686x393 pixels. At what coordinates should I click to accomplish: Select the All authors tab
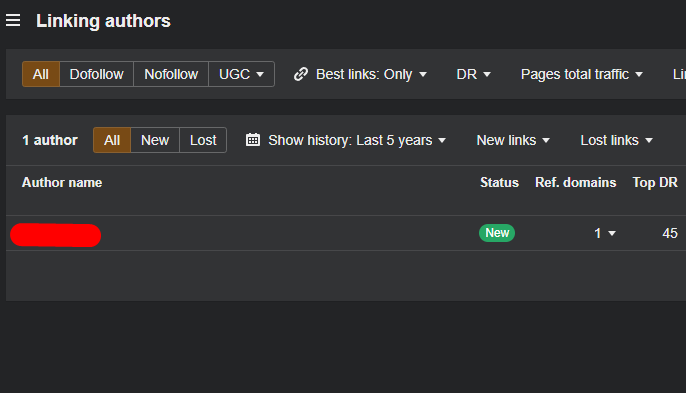coord(112,140)
